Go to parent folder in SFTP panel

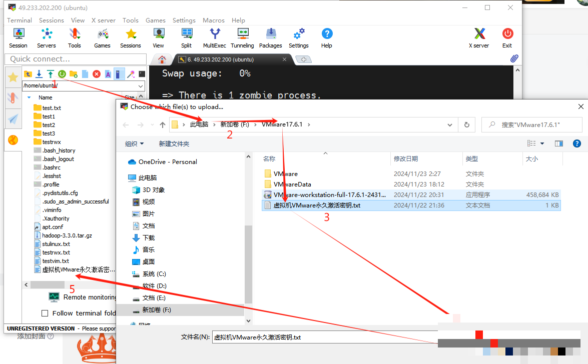tap(28, 74)
